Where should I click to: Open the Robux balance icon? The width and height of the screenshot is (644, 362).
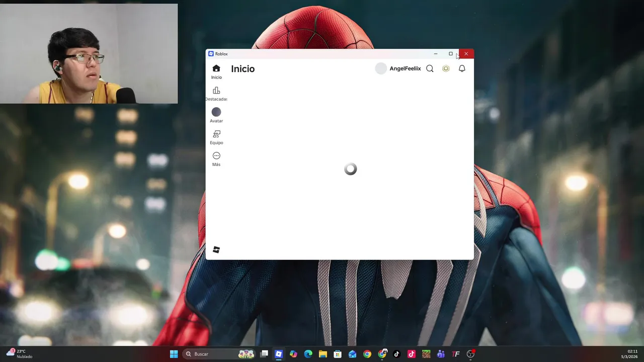coord(446,68)
